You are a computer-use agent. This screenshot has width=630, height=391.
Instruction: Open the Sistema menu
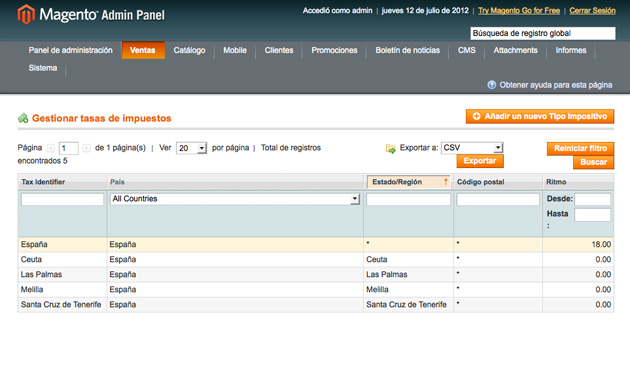coord(43,68)
